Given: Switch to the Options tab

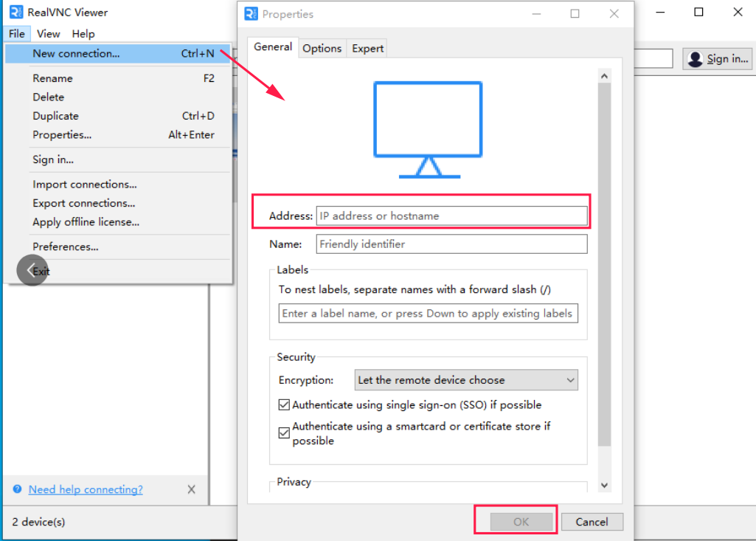Looking at the screenshot, I should (322, 48).
